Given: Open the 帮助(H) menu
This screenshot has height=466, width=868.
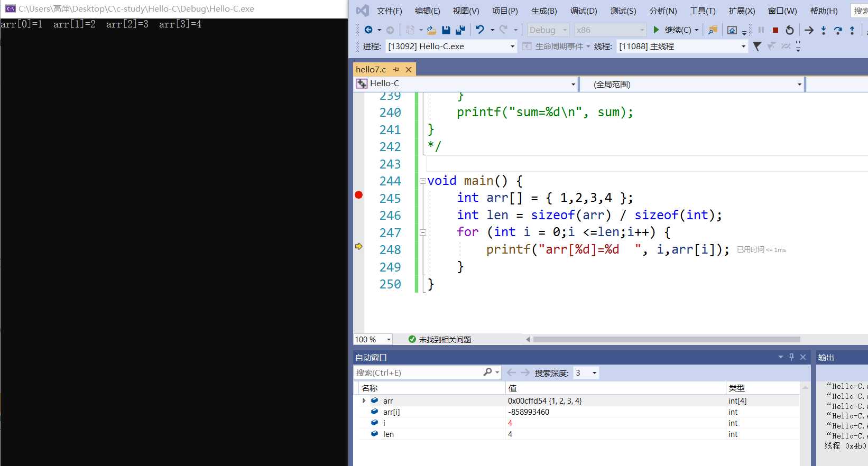Looking at the screenshot, I should 824,11.
